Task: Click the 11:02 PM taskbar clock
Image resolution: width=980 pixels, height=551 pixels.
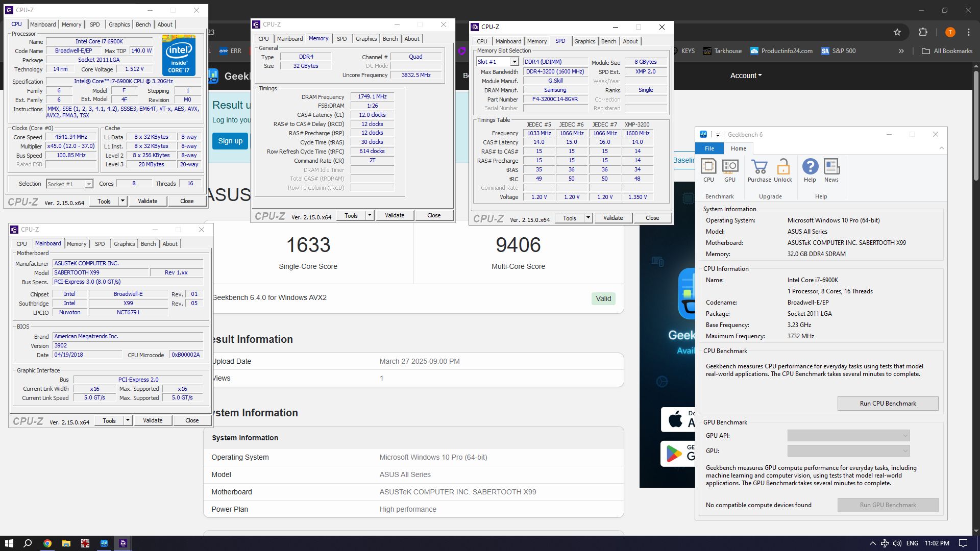Action: (x=937, y=543)
